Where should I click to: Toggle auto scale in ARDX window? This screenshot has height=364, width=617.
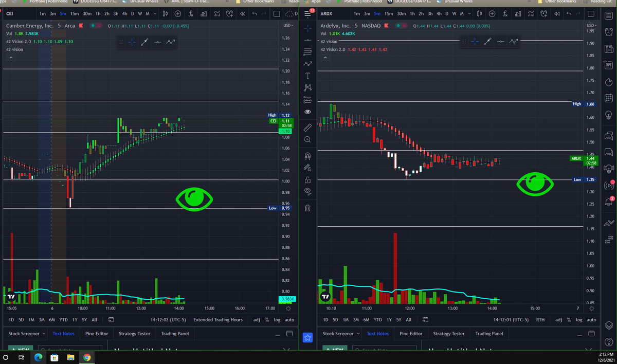coord(592,320)
